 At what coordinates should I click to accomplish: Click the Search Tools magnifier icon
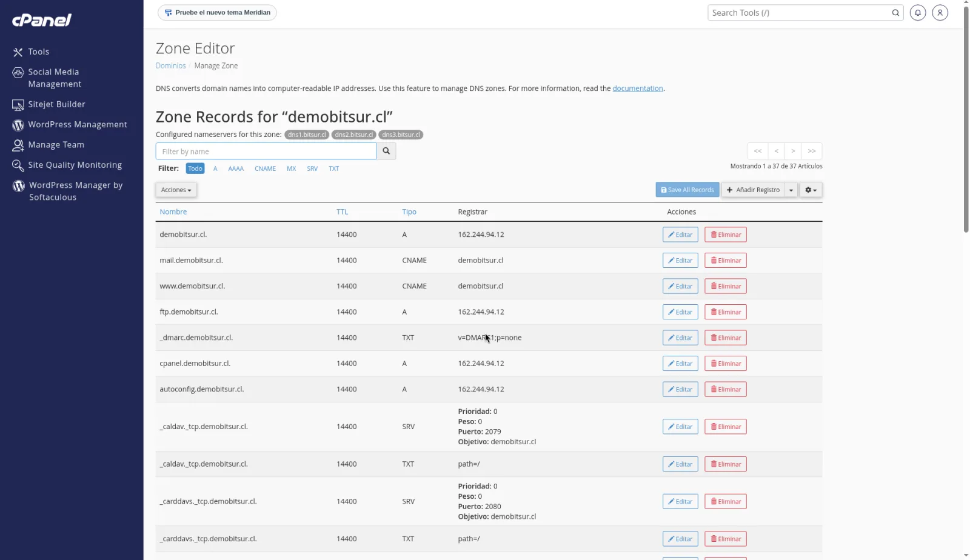(895, 13)
